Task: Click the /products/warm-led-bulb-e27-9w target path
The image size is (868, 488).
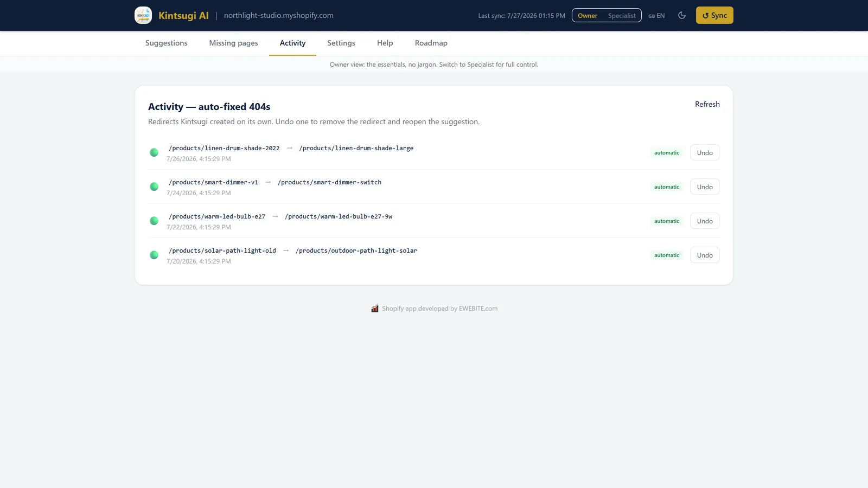Action: tap(339, 216)
